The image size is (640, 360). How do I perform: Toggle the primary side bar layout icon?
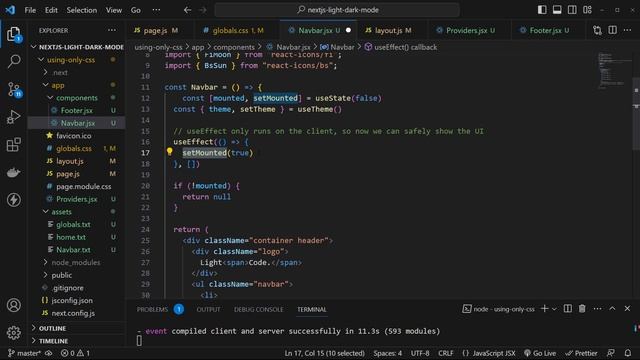point(542,10)
